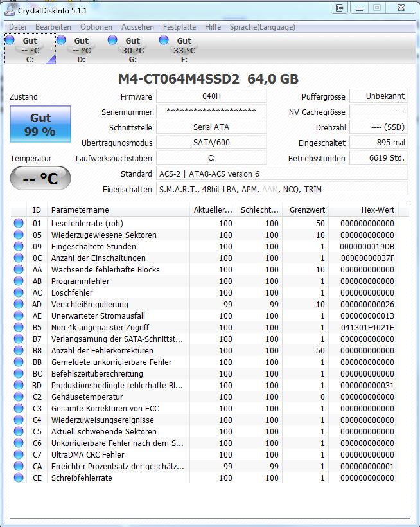This screenshot has width=420, height=527.
Task: Select the Verlangsamung der SATA-Schnittst... row
Action: (204, 339)
